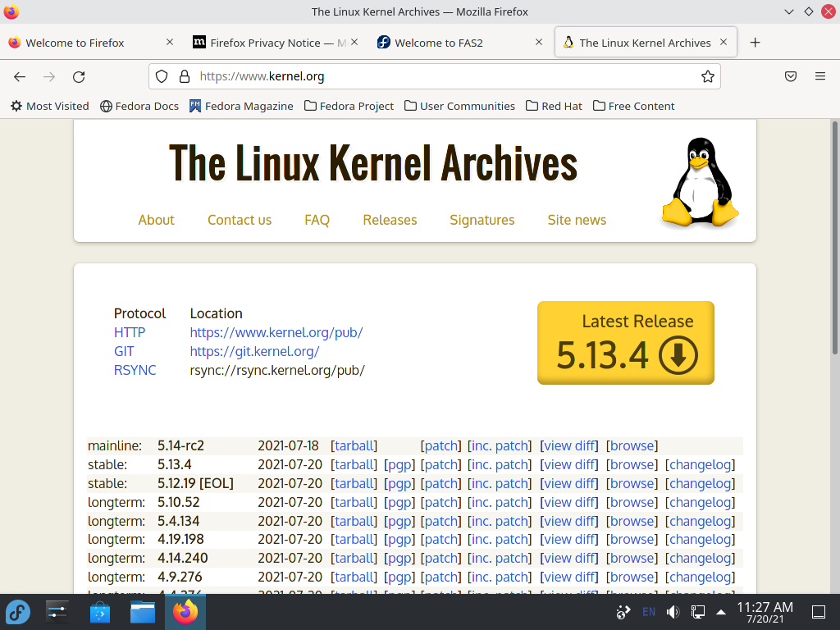Screen dimensions: 840x630
Task: Click the RSYNC protocol link
Action: point(135,370)
